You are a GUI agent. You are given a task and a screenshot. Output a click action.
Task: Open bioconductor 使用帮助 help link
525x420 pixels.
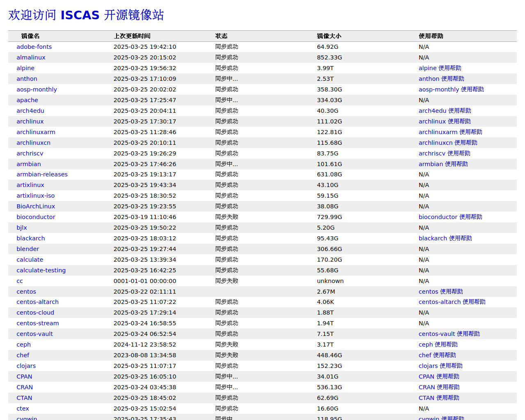[x=450, y=217]
